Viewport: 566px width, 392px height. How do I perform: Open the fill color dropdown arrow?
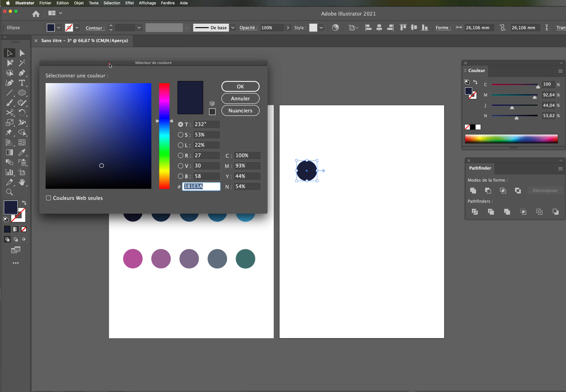(59, 28)
